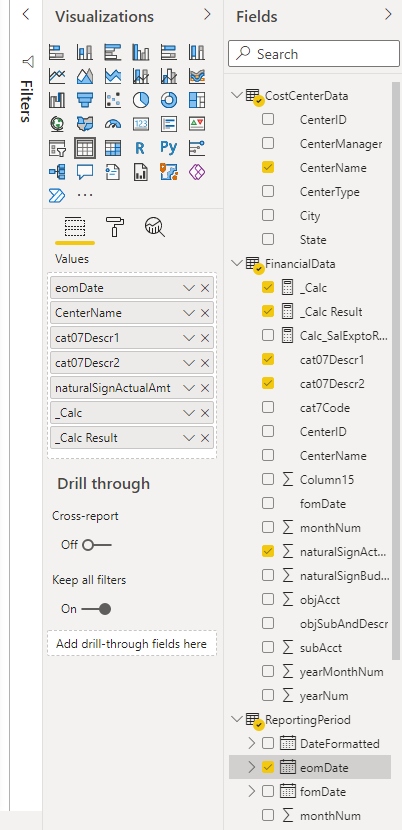Click the Fields pane vertical scrollbar
This screenshot has width=402, height=830.
pos(396,371)
